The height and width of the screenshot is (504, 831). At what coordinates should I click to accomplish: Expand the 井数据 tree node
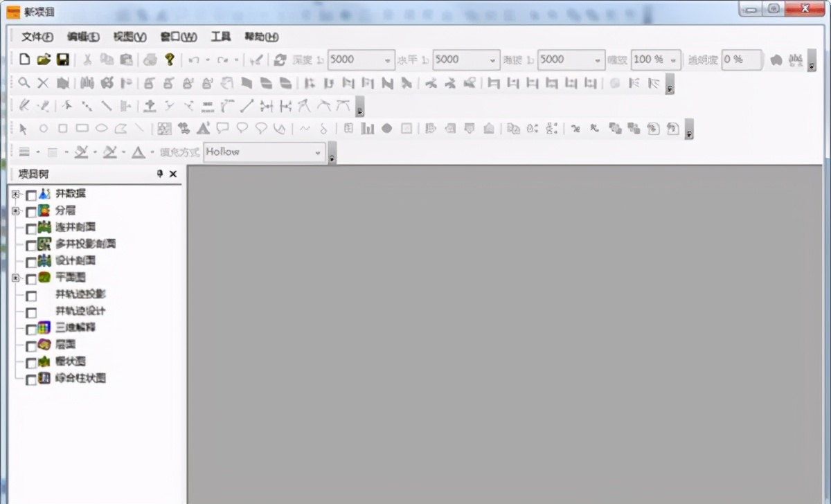tap(15, 195)
